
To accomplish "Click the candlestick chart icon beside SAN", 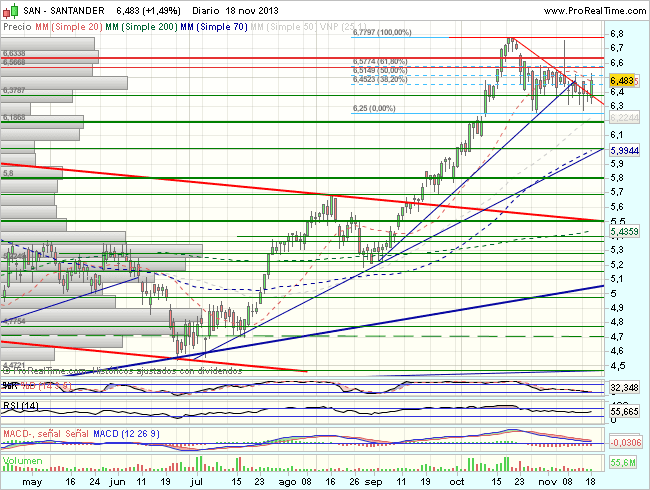I will (x=10, y=11).
